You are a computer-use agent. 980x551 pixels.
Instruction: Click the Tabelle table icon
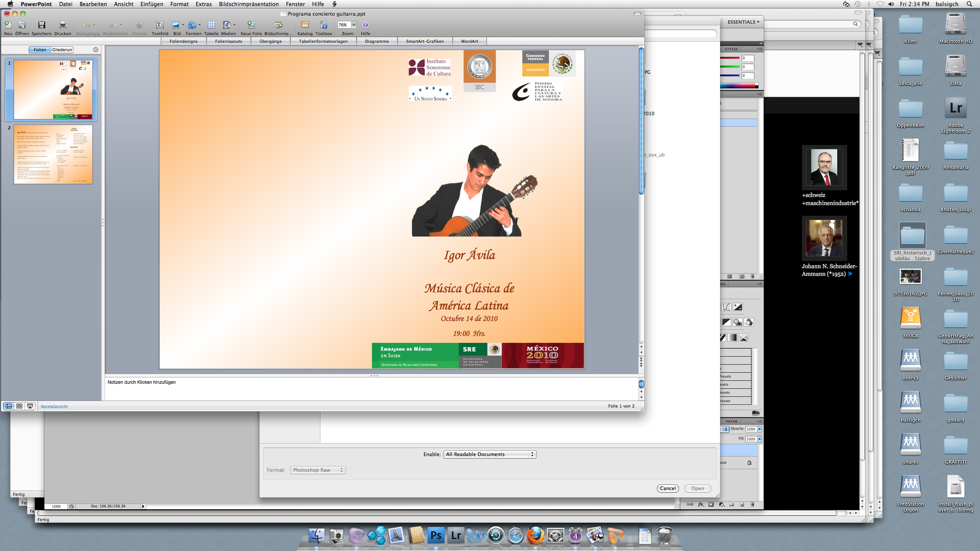(211, 25)
